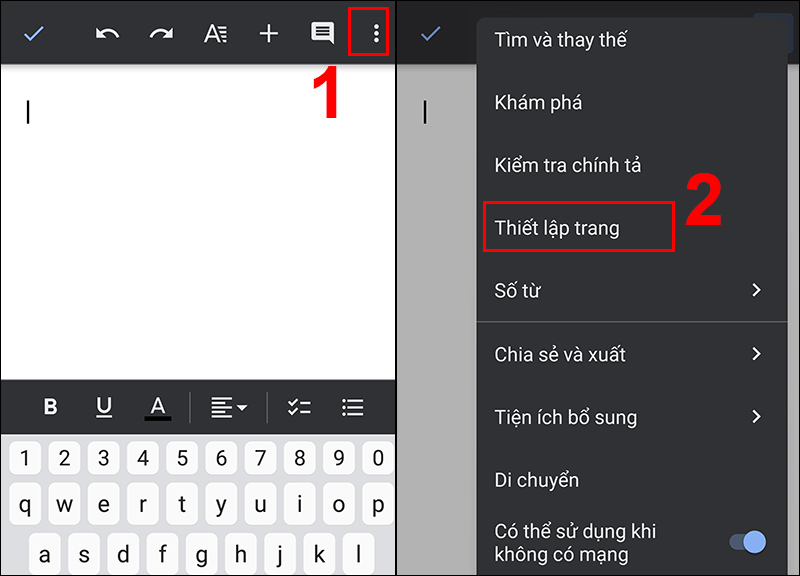Image resolution: width=800 pixels, height=576 pixels.
Task: Toggle bold formatting
Action: coord(51,407)
